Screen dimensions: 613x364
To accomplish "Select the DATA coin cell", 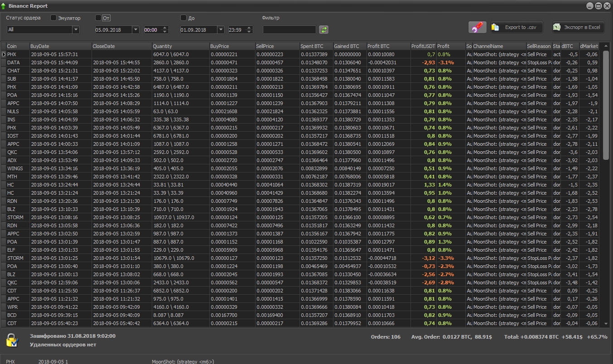I will pos(18,62).
